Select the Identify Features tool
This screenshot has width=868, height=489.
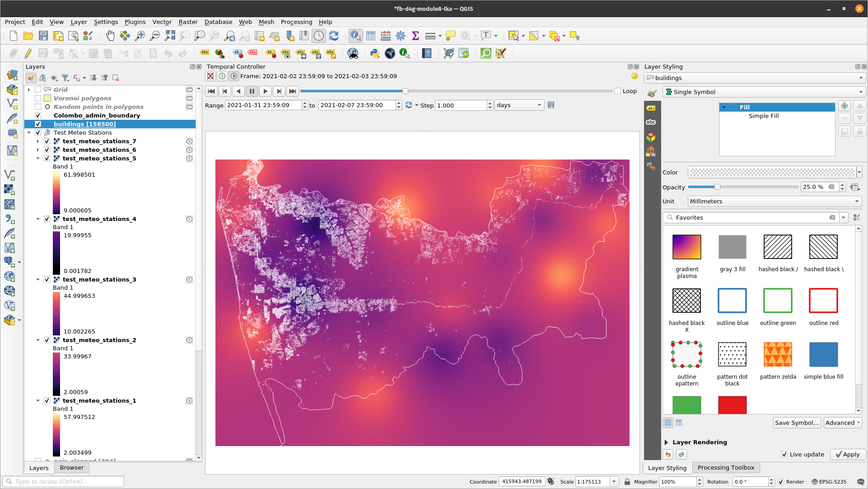pyautogui.click(x=356, y=36)
